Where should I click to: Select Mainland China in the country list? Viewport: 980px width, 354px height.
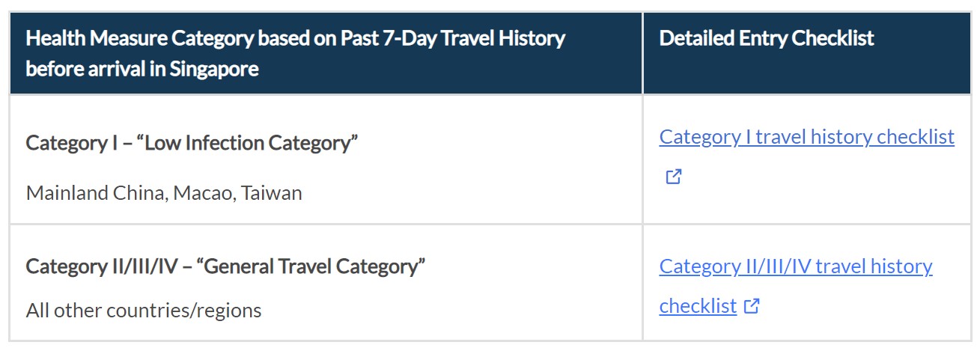click(96, 193)
